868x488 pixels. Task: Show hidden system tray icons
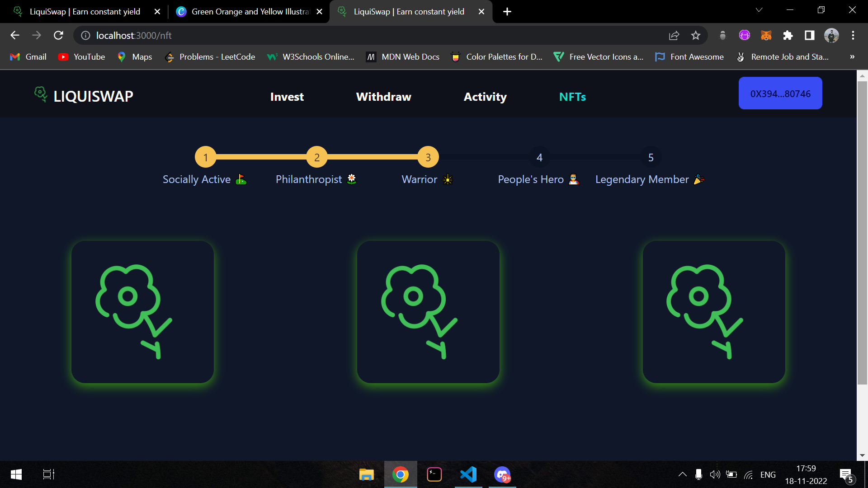click(683, 474)
